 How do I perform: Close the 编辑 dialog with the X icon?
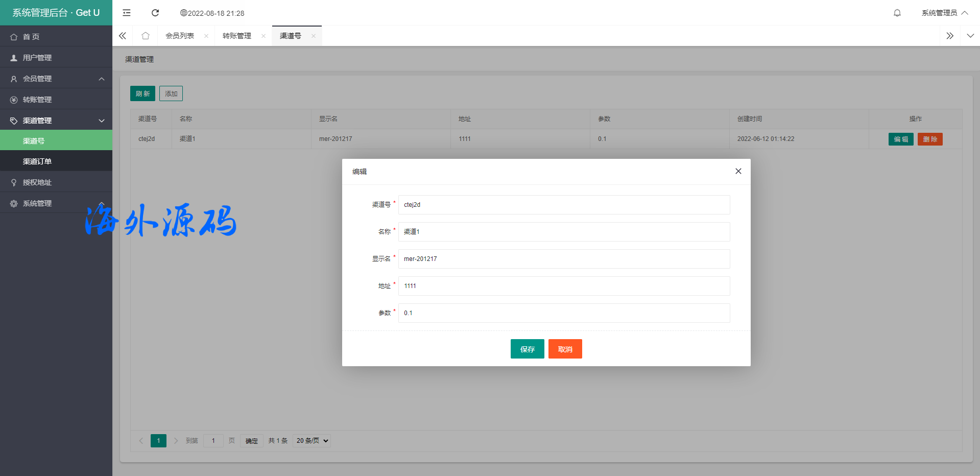coord(738,171)
